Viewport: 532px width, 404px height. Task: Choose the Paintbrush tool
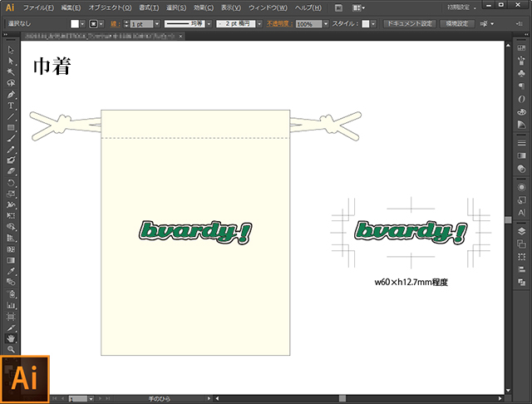11,138
